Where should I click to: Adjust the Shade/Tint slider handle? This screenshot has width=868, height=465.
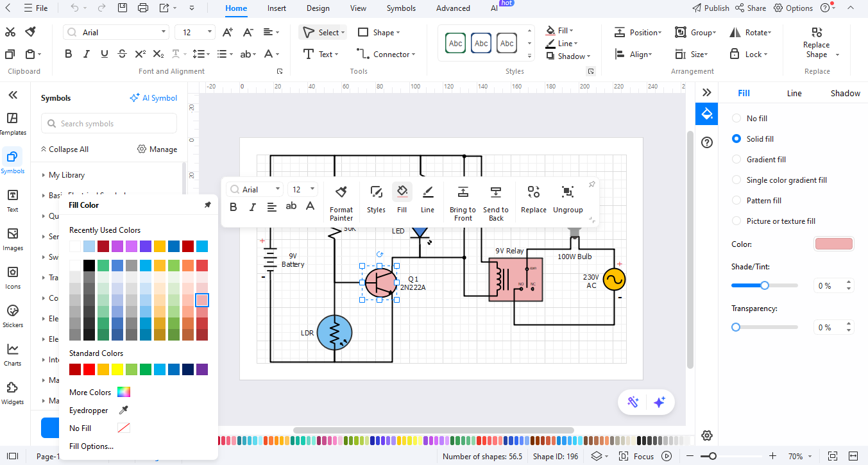point(765,285)
